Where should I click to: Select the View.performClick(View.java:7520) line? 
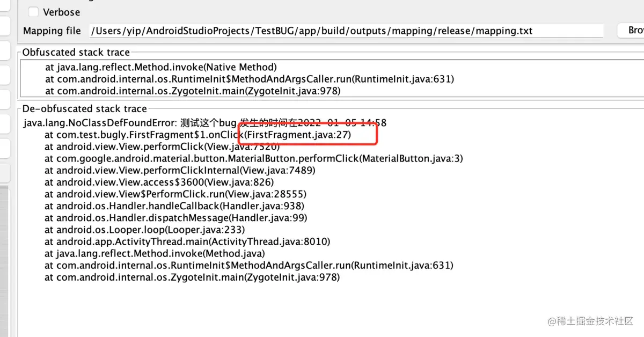click(162, 146)
